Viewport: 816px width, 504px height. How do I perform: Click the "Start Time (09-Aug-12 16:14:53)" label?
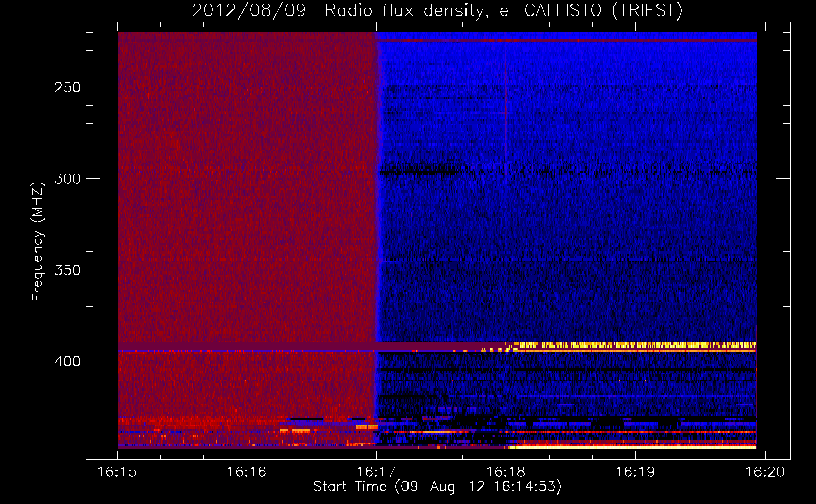(x=437, y=487)
